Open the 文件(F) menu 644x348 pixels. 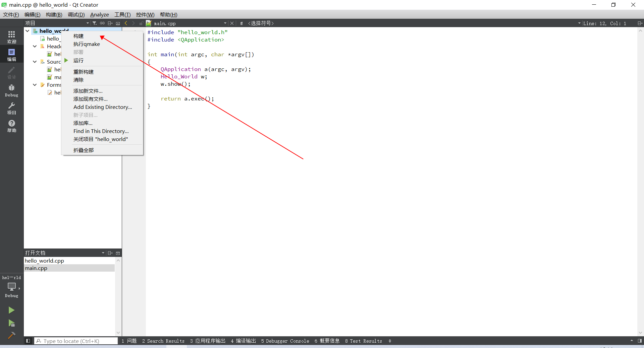pyautogui.click(x=11, y=14)
